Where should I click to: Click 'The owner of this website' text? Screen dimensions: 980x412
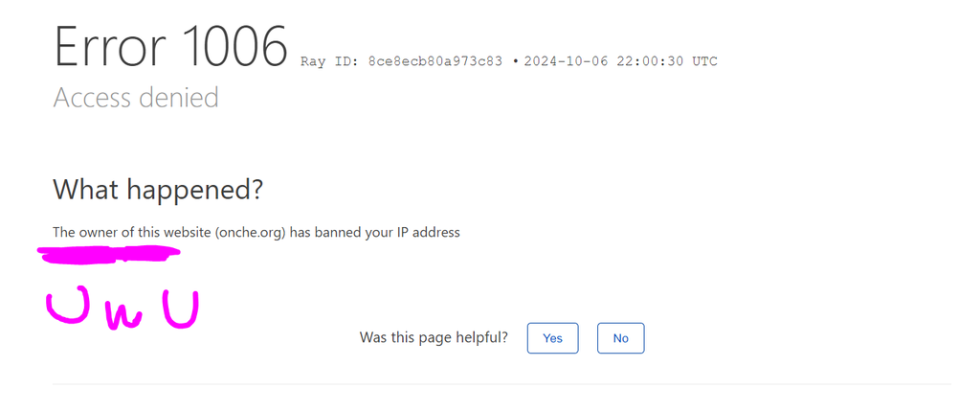131,232
